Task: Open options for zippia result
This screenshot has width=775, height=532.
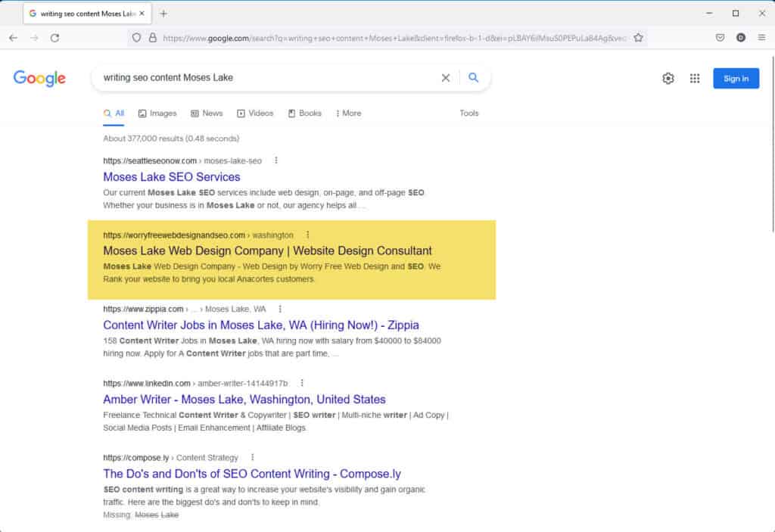Action: tap(280, 309)
